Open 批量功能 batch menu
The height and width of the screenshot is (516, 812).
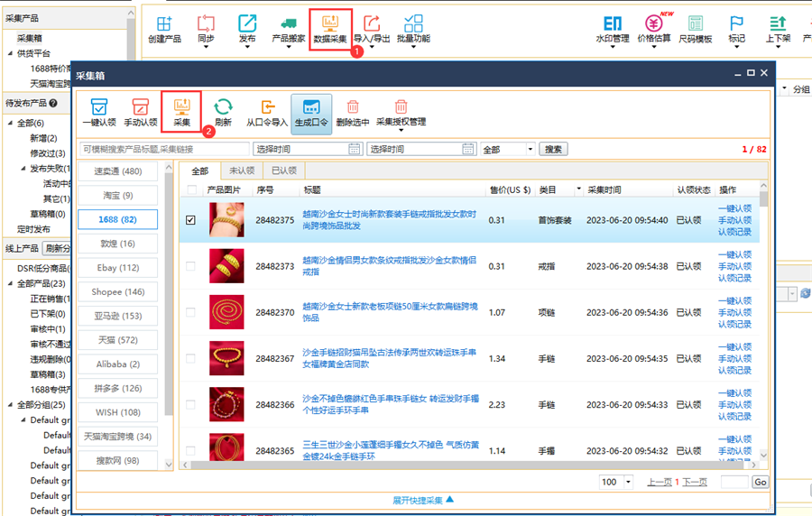coord(413,30)
